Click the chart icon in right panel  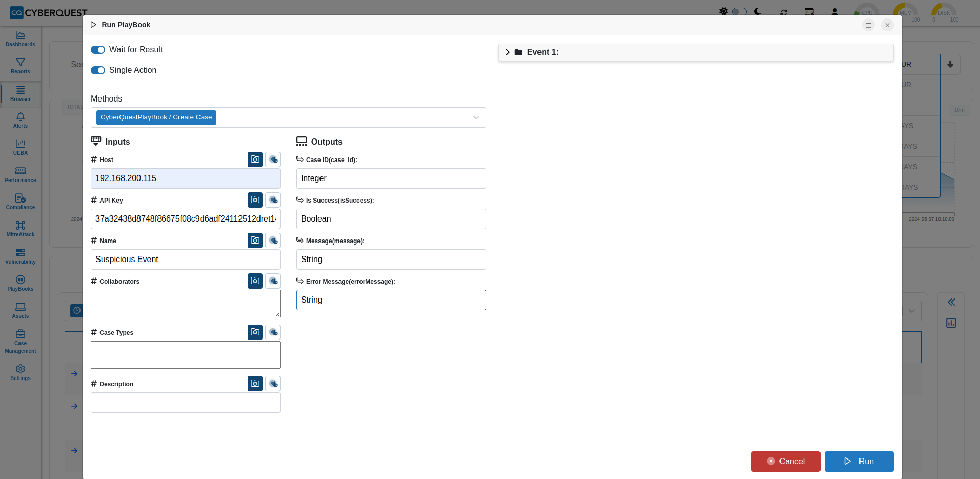(951, 323)
